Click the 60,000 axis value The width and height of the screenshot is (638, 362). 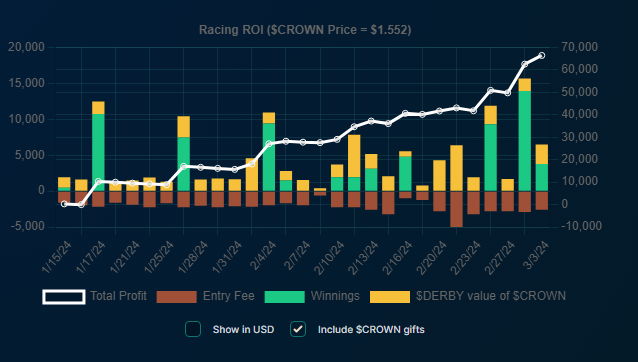(x=580, y=70)
